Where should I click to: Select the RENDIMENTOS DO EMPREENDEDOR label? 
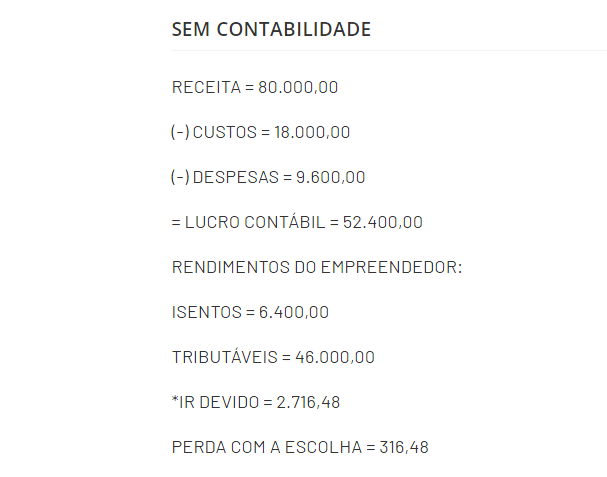317,267
